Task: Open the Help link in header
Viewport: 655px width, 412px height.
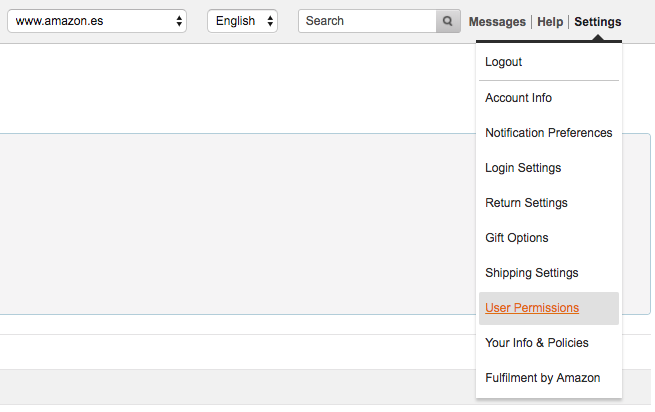Action: coord(550,22)
